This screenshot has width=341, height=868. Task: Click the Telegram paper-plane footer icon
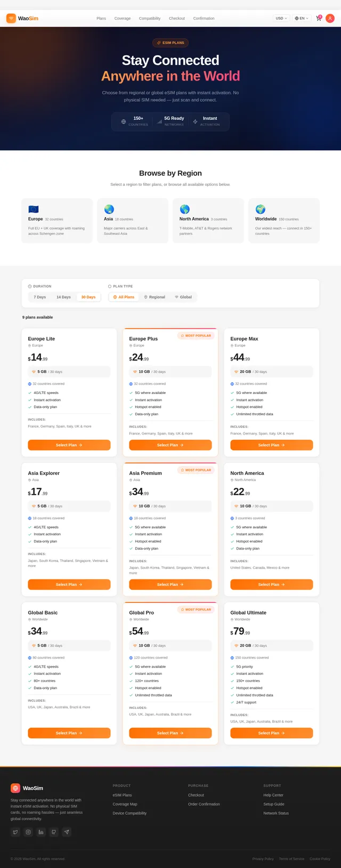(x=67, y=832)
